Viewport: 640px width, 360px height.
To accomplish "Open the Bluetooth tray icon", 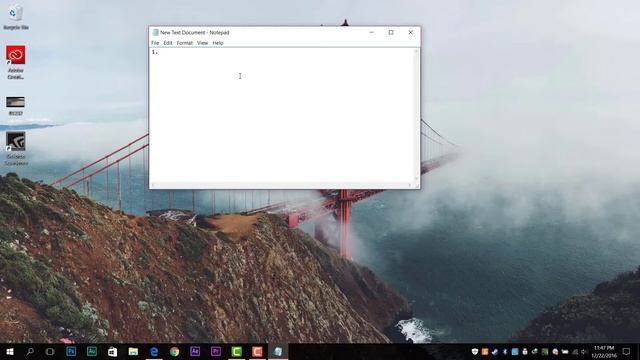I will (x=505, y=351).
